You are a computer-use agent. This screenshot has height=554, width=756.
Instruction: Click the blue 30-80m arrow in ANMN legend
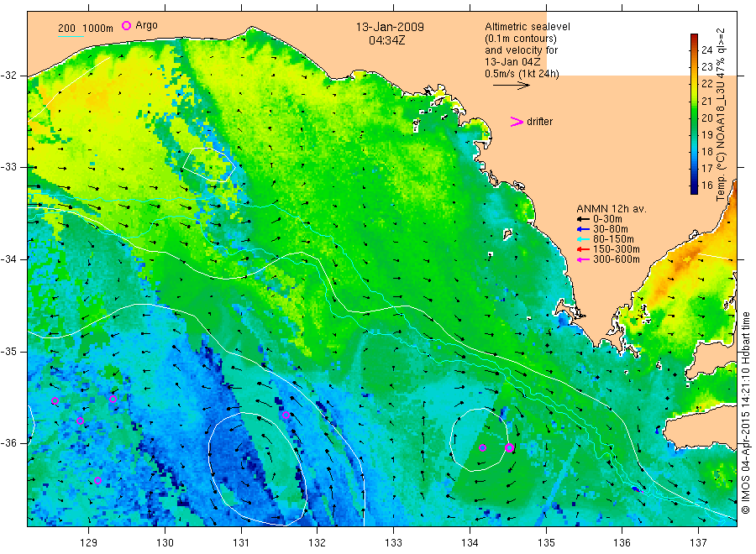(584, 229)
